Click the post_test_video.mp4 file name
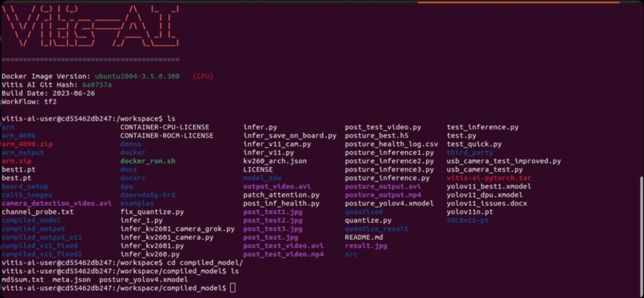Screen dimensions: 644x298 [284, 254]
